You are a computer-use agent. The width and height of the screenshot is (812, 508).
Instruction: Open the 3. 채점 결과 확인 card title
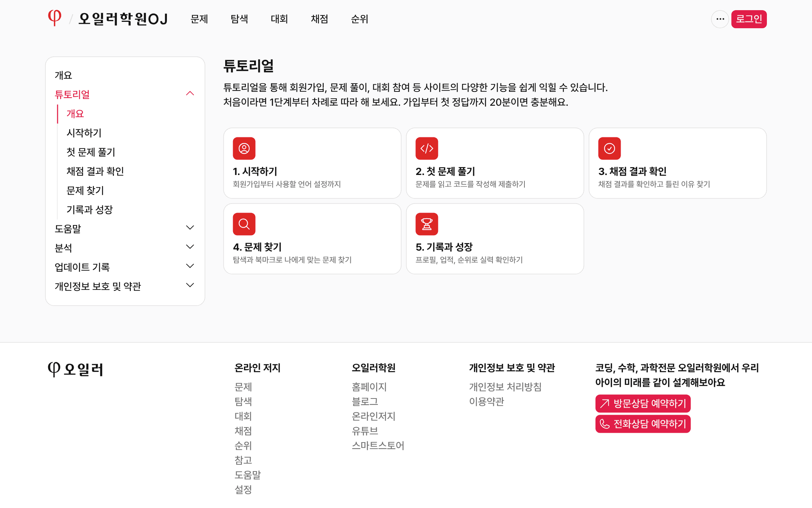point(632,171)
